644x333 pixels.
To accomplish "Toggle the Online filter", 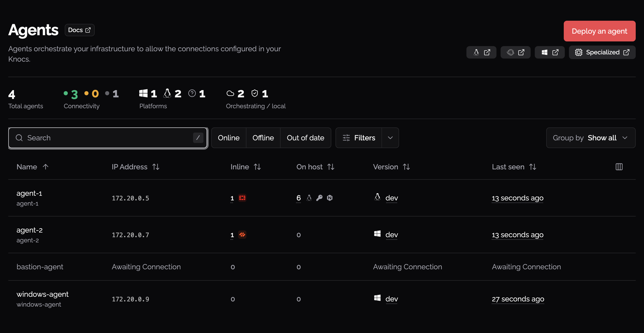I will (229, 138).
